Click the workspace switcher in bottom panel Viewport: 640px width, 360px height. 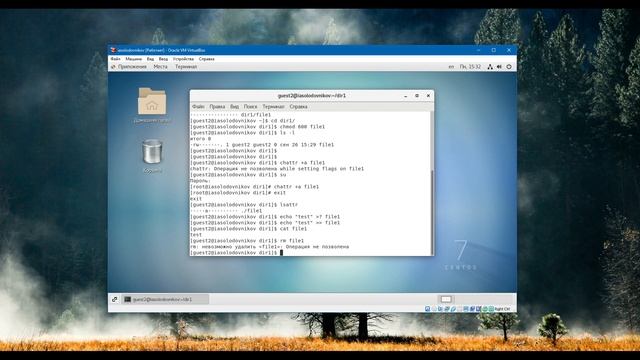(446, 299)
